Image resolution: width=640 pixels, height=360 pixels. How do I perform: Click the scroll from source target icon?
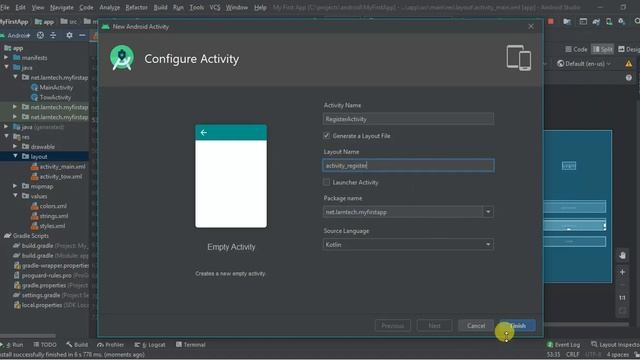click(40, 36)
